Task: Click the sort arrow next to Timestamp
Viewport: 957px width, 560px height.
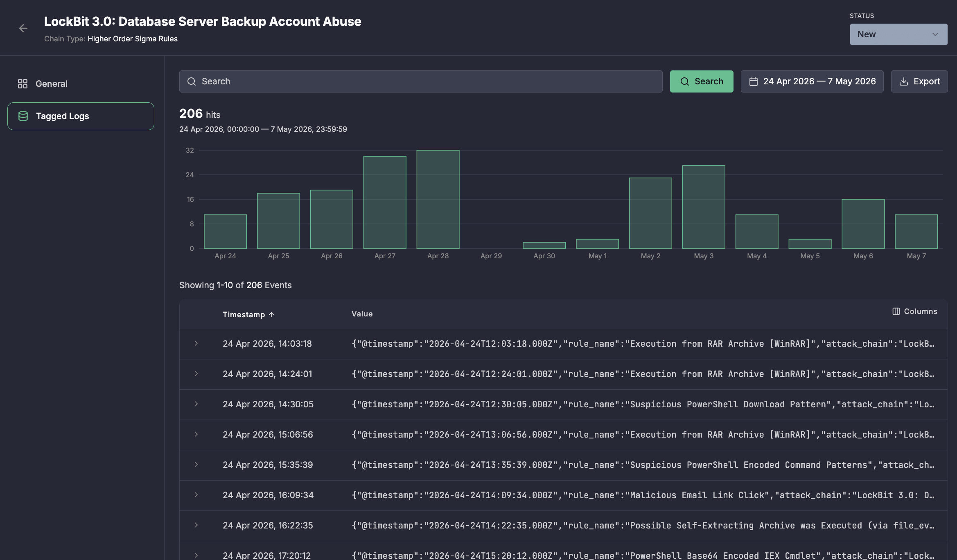Action: [x=271, y=314]
